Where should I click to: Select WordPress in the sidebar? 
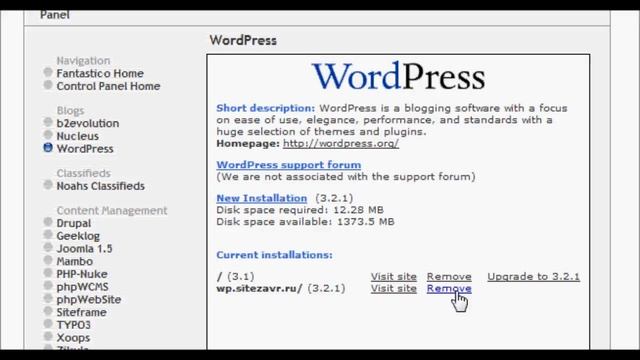click(x=85, y=149)
